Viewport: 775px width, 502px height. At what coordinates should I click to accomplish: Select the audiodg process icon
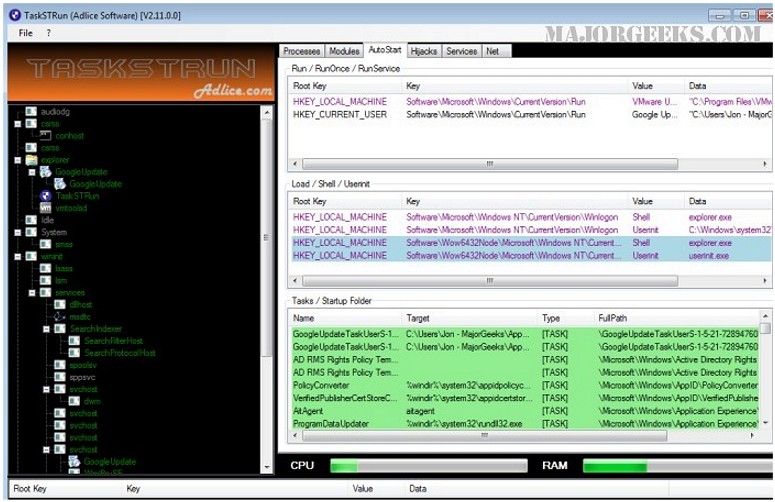coord(31,111)
